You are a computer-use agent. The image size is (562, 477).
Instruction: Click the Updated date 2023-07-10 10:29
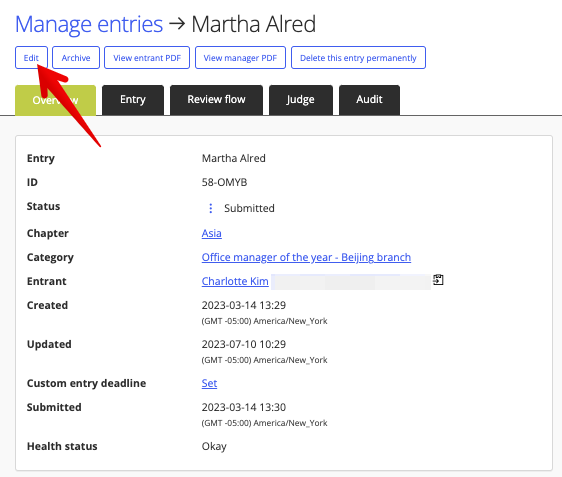point(244,344)
